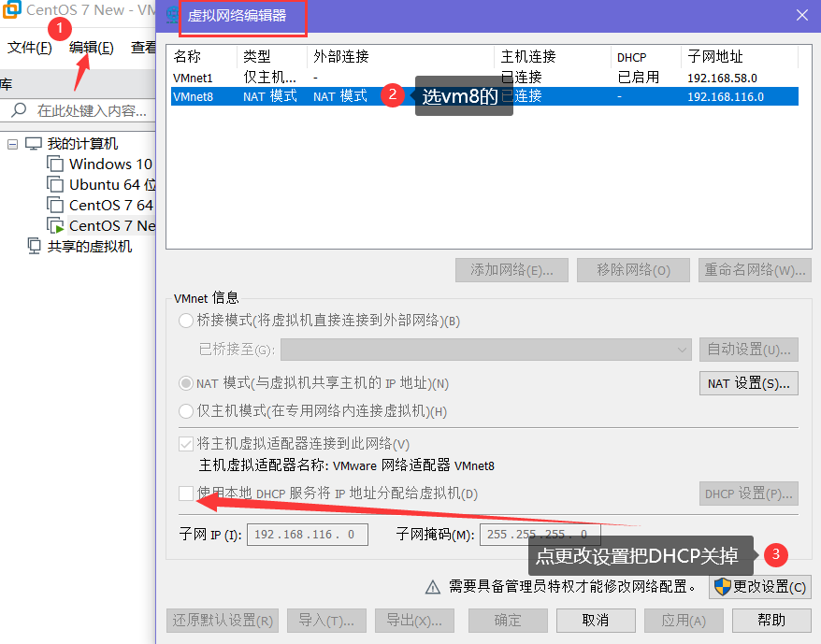This screenshot has width=821, height=644.
Task: Open the 已桥接至 adapter dropdown
Action: pyautogui.click(x=486, y=350)
